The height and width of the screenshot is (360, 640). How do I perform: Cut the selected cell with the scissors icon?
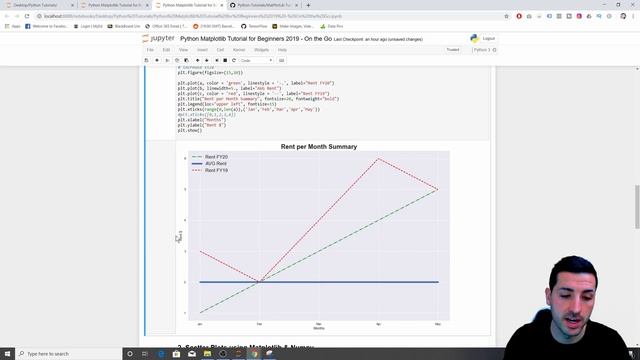click(167, 60)
